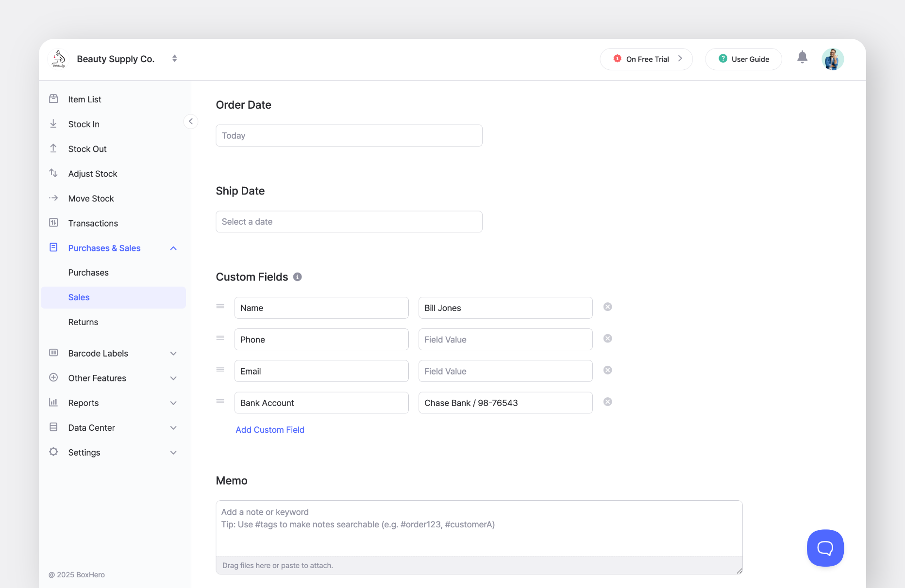Open the user profile avatar menu
This screenshot has width=905, height=588.
(832, 59)
